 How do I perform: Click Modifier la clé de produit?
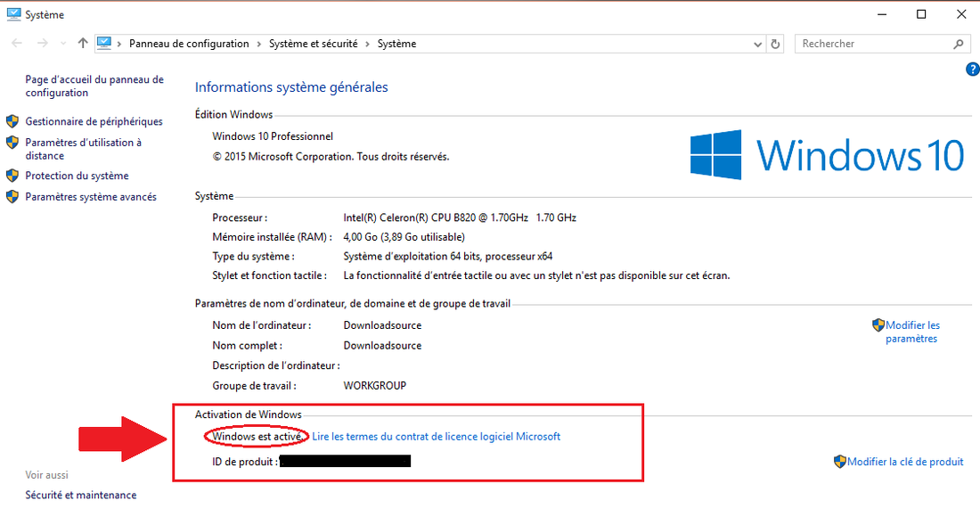coord(905,462)
